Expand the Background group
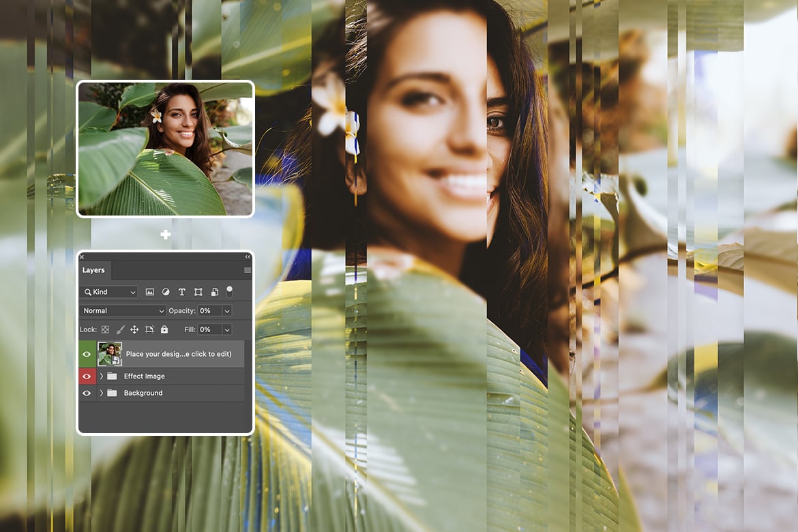 102,393
